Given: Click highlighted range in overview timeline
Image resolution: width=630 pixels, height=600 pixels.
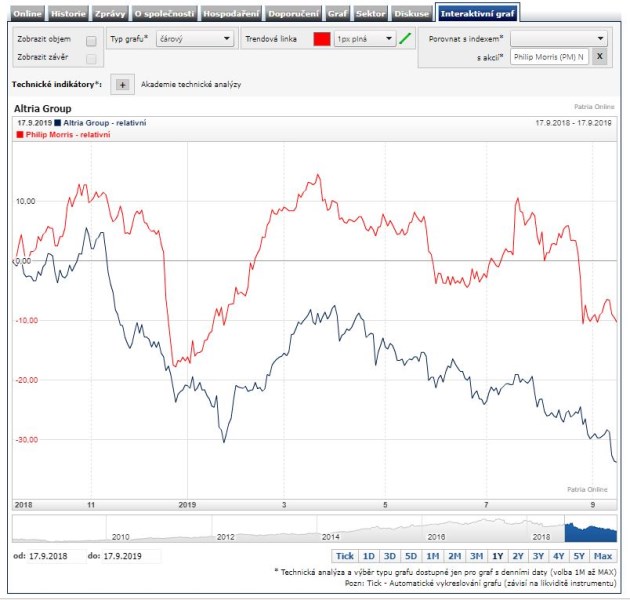Looking at the screenshot, I should (x=590, y=530).
